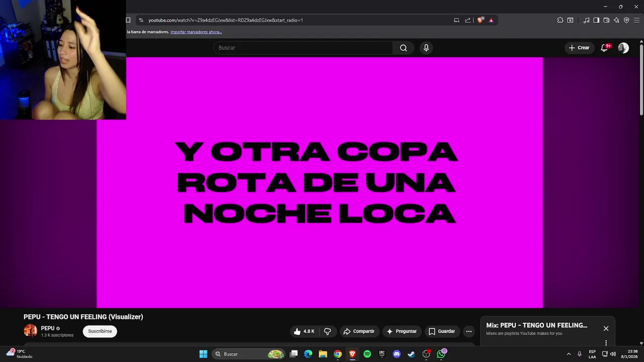This screenshot has height=362, width=644.
Task: Open the browser extensions puzzle icon
Action: click(x=560, y=20)
